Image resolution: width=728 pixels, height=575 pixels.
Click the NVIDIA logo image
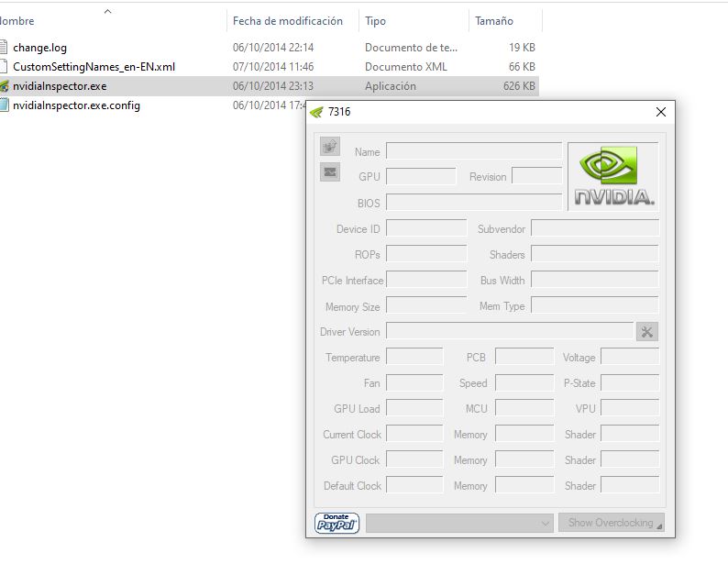click(x=613, y=176)
